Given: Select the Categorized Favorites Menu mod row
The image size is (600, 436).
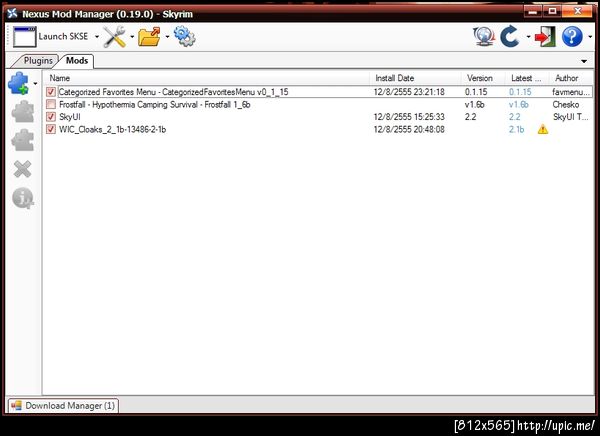Looking at the screenshot, I should 318,92.
